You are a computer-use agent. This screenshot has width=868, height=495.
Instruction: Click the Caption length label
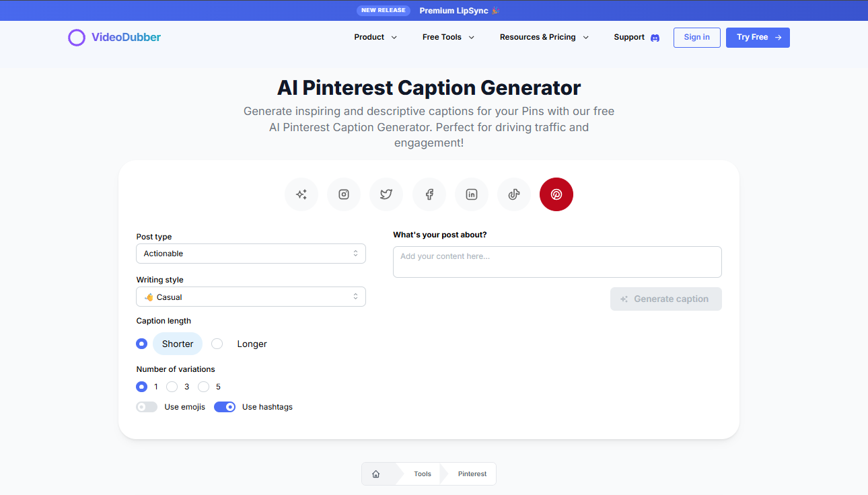pyautogui.click(x=164, y=321)
